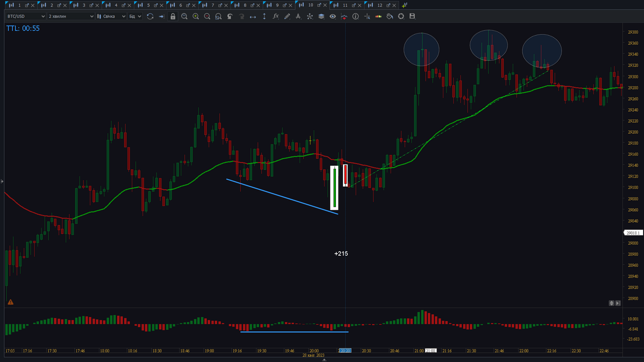Detach chart tab 8 into window
This screenshot has width=644, height=362.
pyautogui.click(x=253, y=5)
